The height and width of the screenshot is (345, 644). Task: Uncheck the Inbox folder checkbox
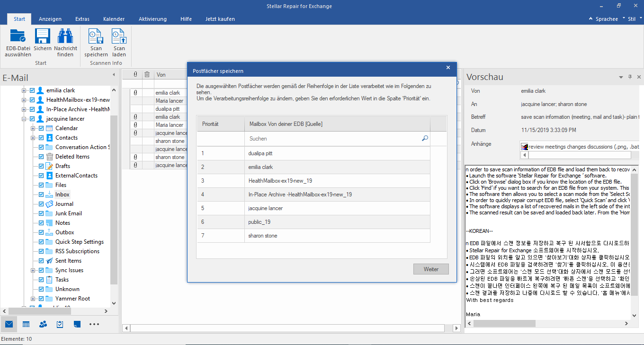click(x=41, y=195)
